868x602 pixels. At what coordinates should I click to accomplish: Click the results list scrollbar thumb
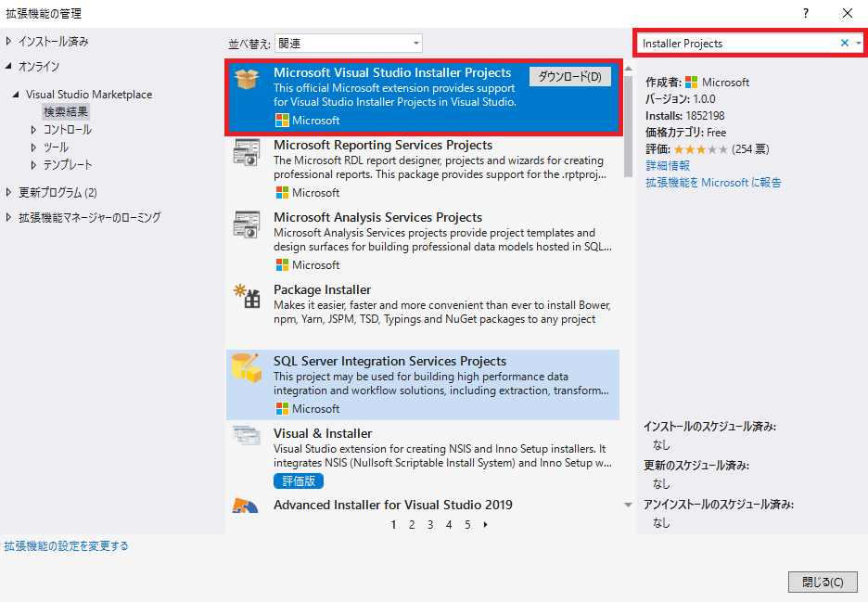point(629,126)
